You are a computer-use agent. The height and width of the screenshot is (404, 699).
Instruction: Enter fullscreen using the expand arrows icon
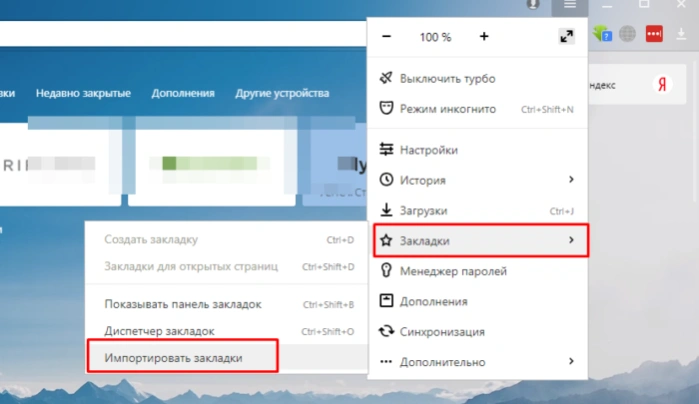(x=567, y=37)
